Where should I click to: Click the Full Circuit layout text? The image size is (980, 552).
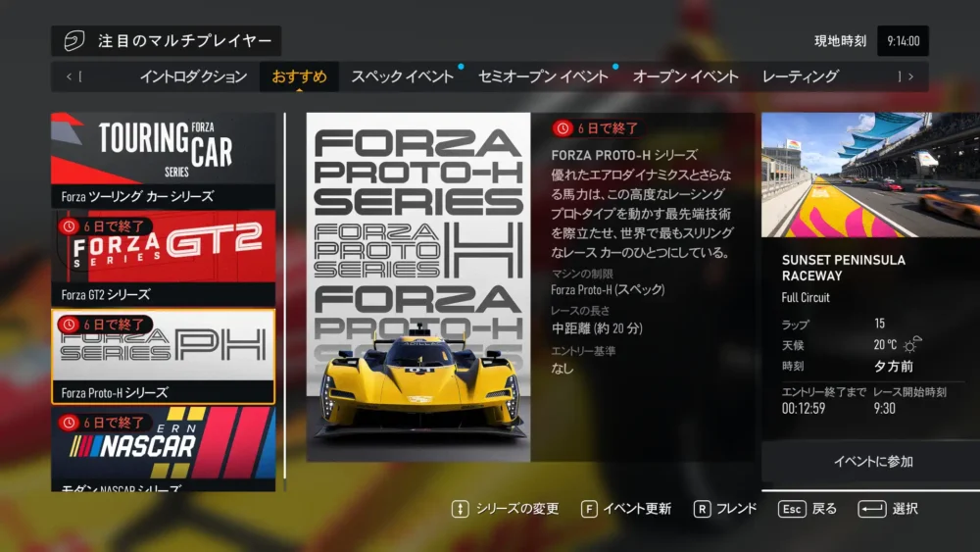click(806, 297)
